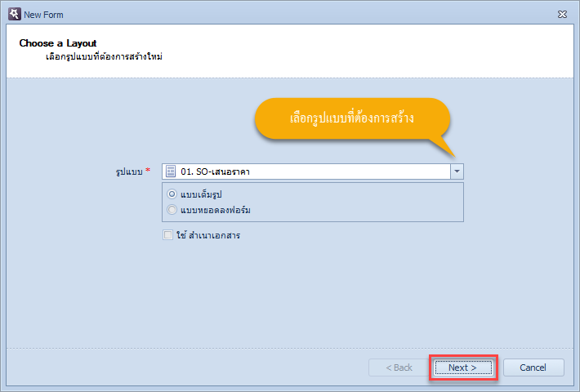Click the < Back button

click(399, 367)
